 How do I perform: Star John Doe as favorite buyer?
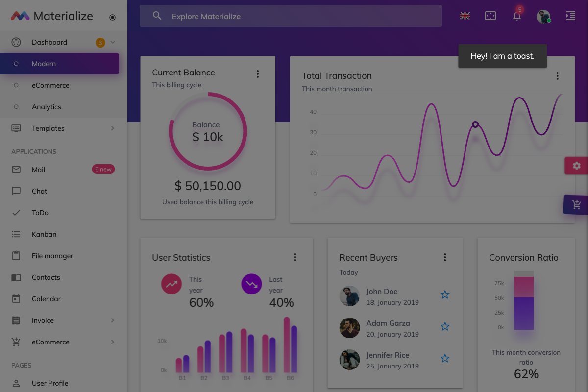445,294
